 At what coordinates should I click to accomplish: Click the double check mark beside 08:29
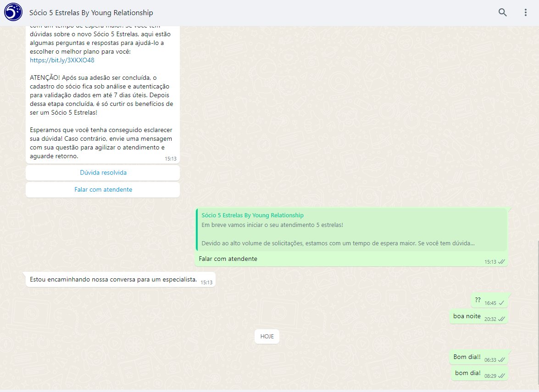point(501,376)
